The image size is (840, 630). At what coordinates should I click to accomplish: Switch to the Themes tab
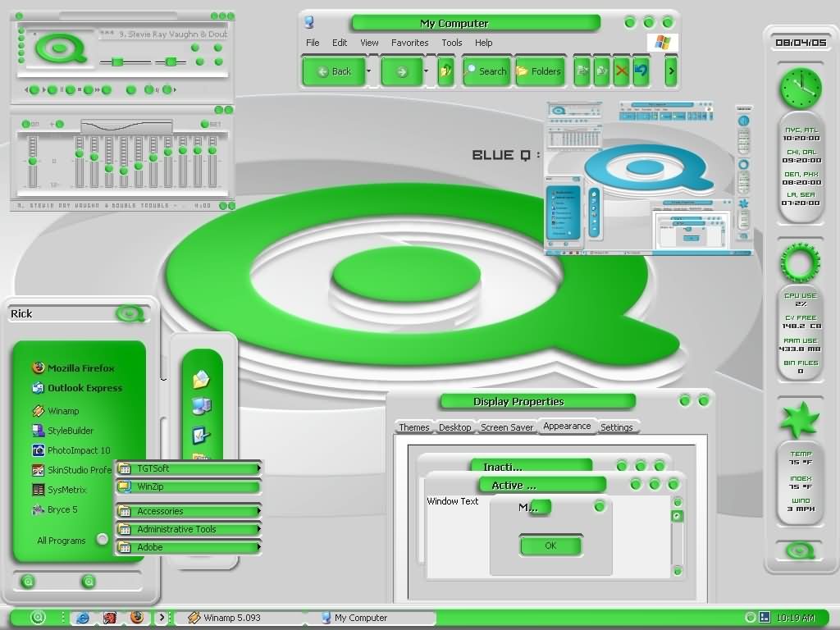pos(414,427)
